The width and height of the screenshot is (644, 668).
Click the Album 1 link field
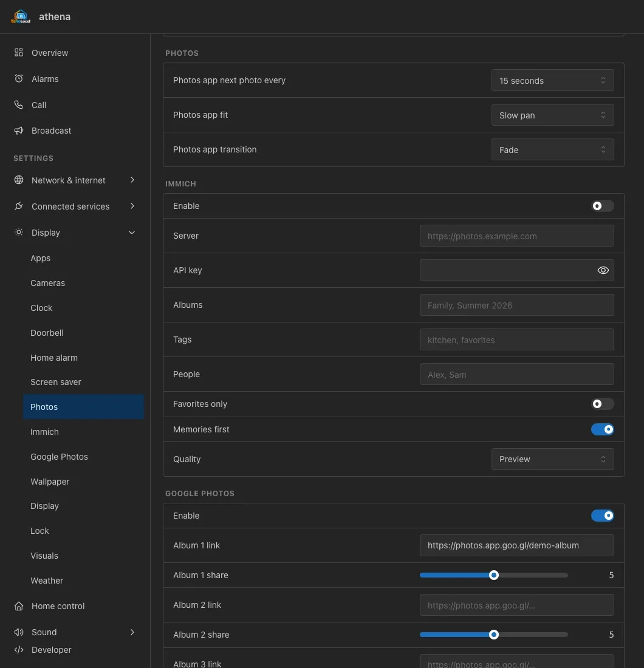pyautogui.click(x=516, y=545)
